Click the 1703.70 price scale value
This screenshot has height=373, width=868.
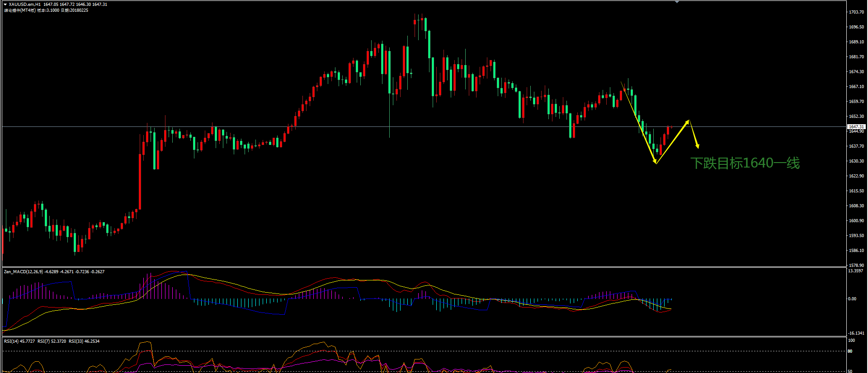tap(857, 12)
